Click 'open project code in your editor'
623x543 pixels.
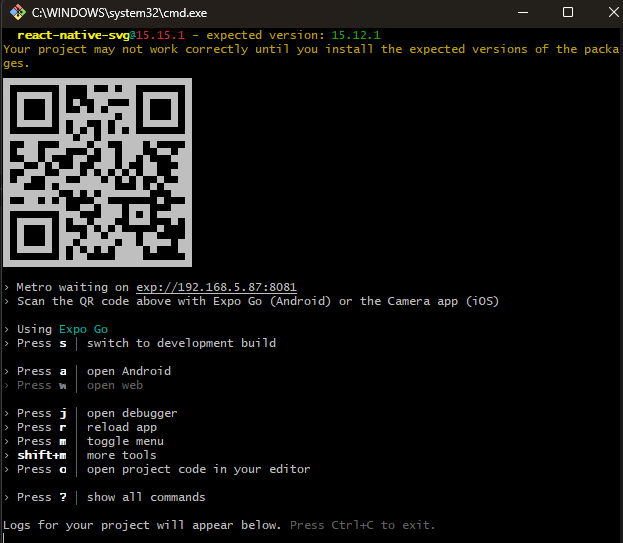pos(198,469)
